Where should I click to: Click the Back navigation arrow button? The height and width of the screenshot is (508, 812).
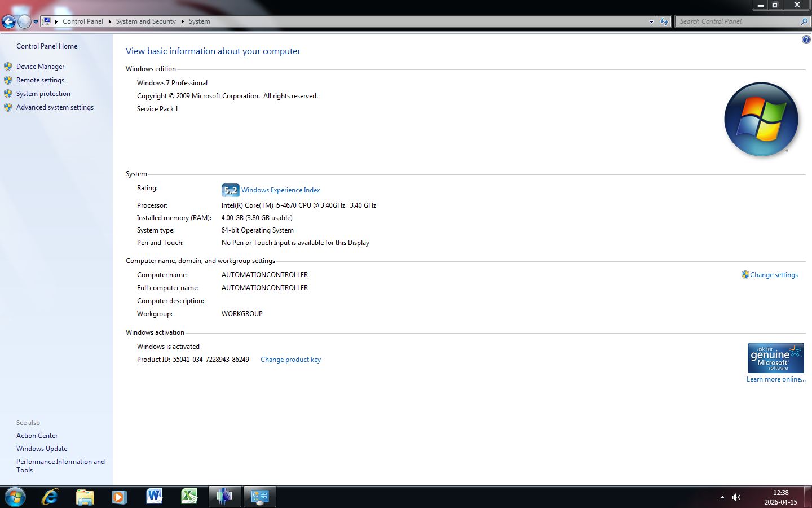pos(8,22)
